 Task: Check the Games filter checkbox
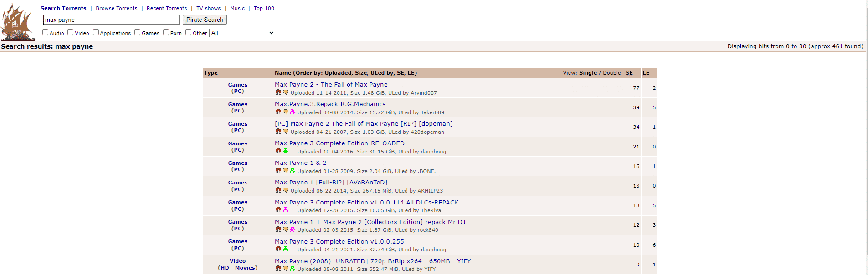coord(138,32)
